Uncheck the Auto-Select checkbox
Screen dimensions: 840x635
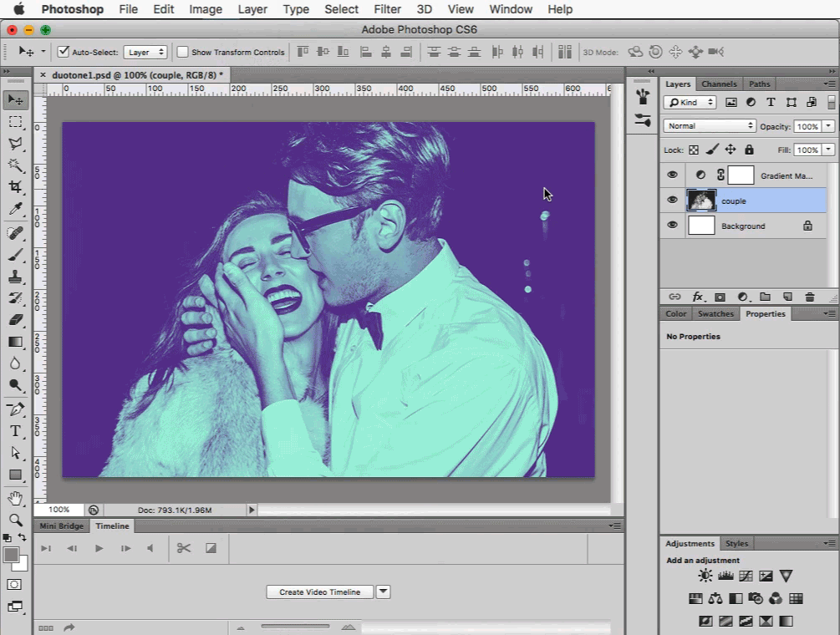coord(64,52)
